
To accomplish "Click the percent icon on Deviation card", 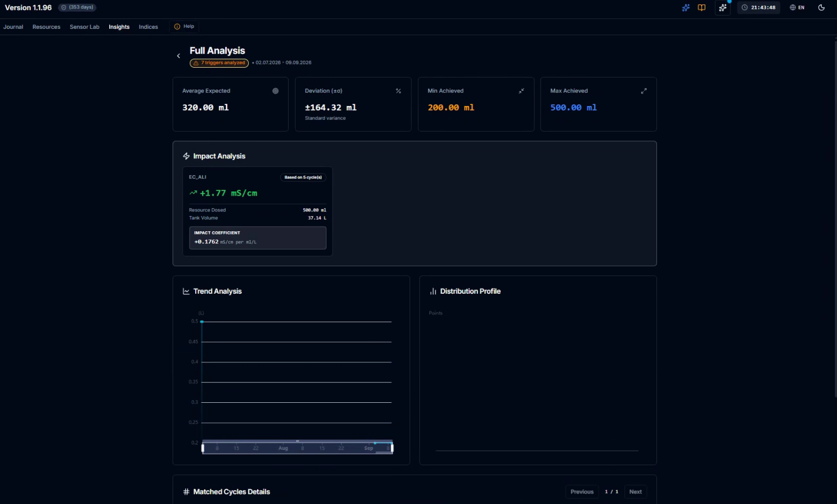I will click(398, 91).
